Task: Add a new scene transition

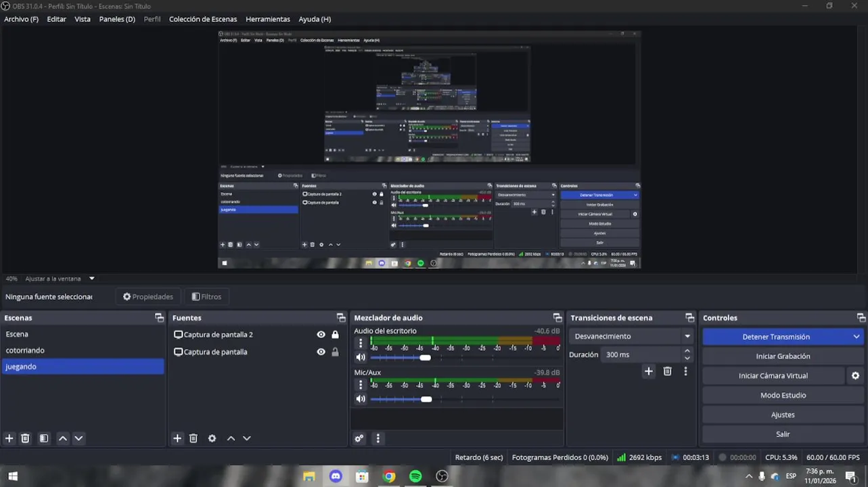Action: tap(648, 371)
